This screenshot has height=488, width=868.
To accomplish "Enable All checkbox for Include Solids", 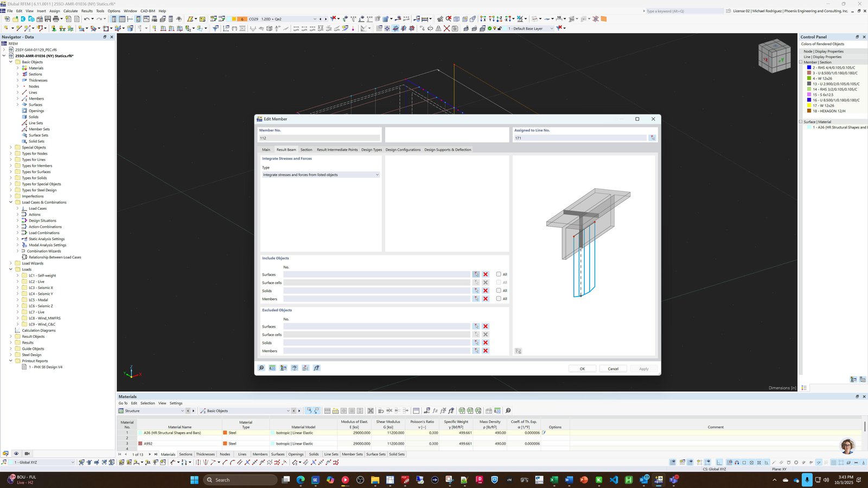I will click(499, 291).
